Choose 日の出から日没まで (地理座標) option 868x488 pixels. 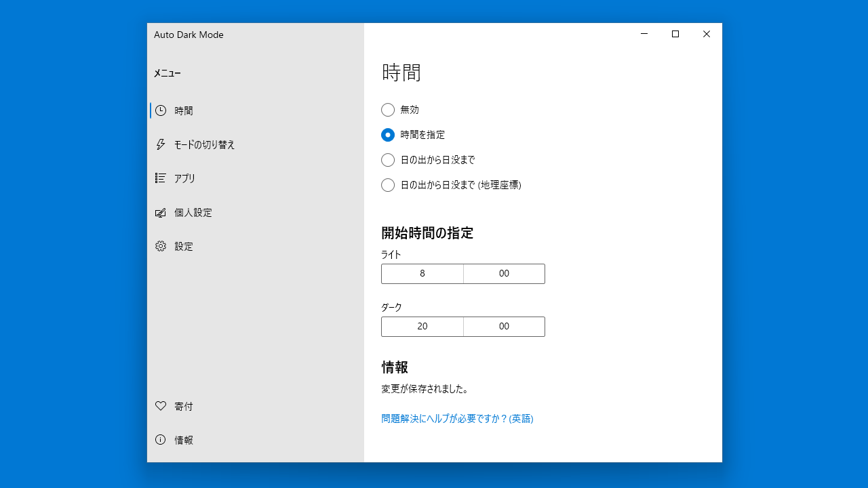coord(388,185)
